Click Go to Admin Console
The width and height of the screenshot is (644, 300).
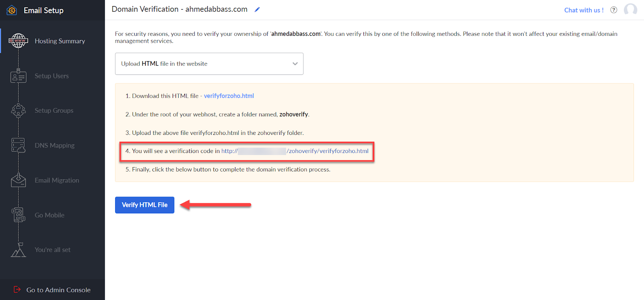(x=58, y=290)
